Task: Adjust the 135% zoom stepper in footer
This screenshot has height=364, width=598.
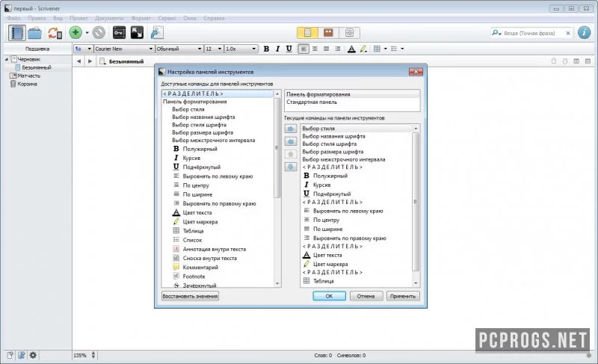Action: click(x=93, y=355)
